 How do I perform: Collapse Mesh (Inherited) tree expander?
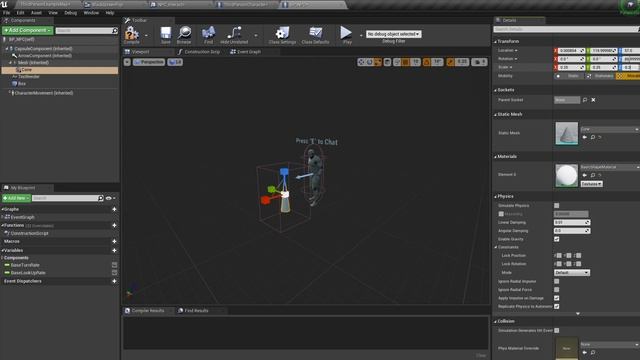tap(10, 62)
